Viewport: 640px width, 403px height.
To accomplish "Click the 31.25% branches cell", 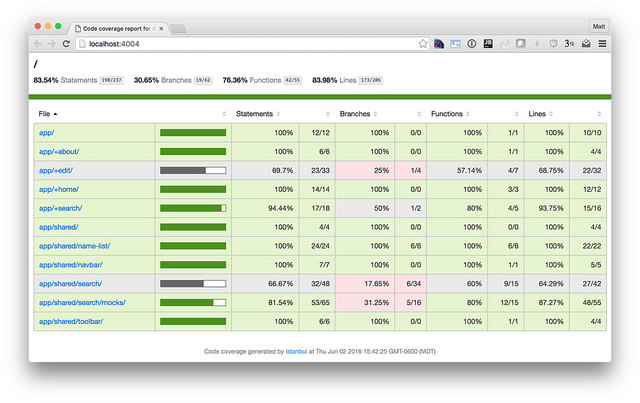I will [365, 303].
